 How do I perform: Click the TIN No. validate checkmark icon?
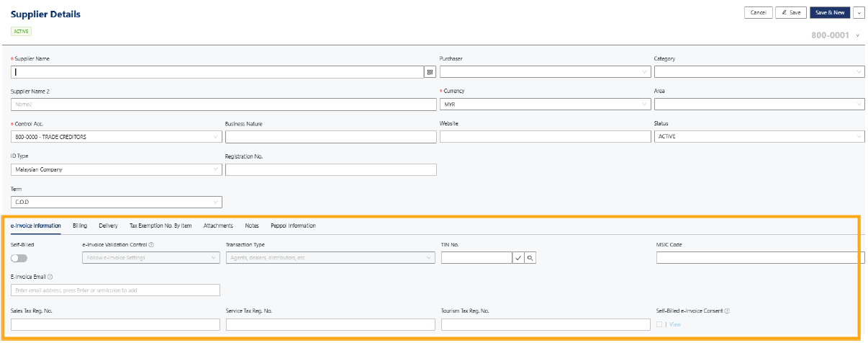518,257
